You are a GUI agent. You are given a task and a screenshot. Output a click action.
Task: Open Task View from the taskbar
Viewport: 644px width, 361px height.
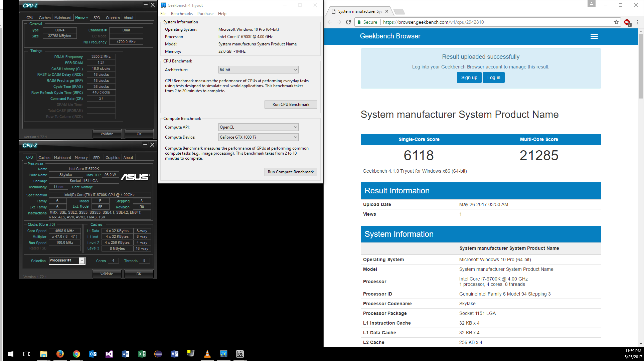coord(27,354)
